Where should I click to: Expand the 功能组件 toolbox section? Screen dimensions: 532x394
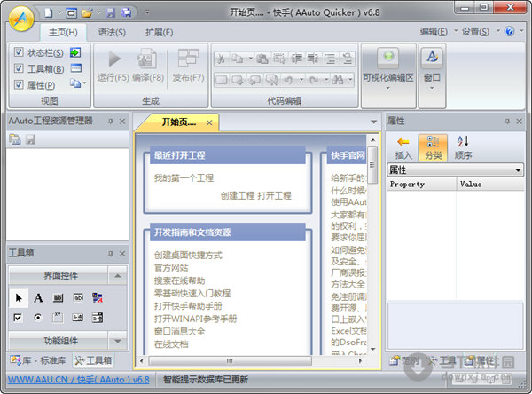click(117, 341)
